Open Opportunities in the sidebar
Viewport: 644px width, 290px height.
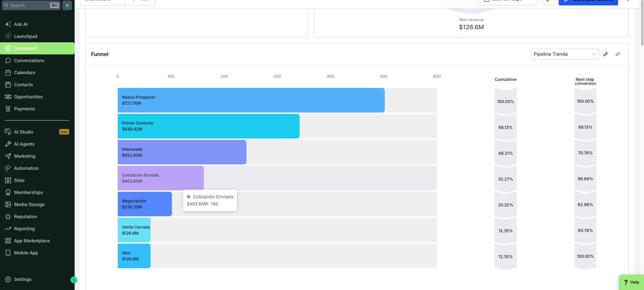coord(37,97)
